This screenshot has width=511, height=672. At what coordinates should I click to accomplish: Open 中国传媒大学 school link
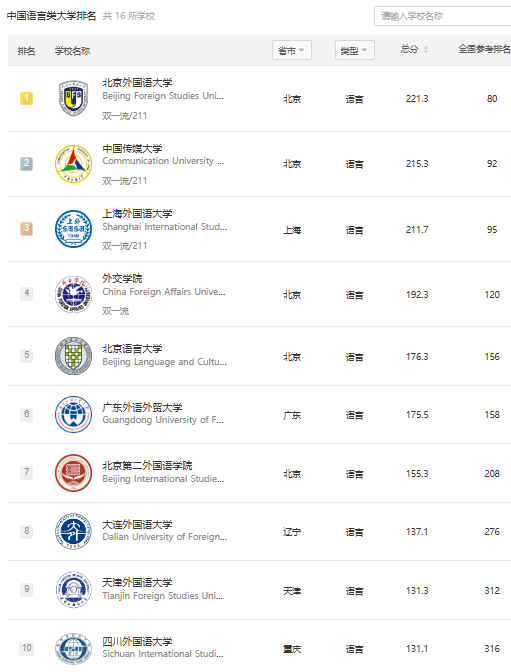(132, 148)
